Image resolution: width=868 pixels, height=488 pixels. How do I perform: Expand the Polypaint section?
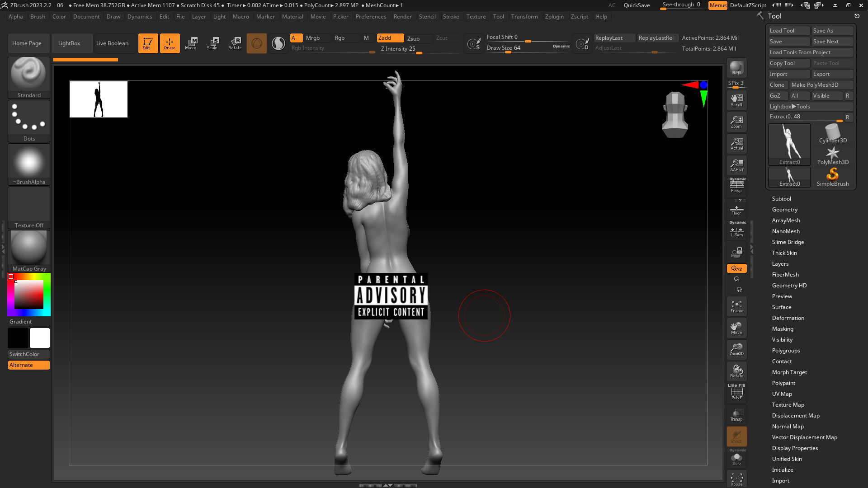pyautogui.click(x=783, y=383)
